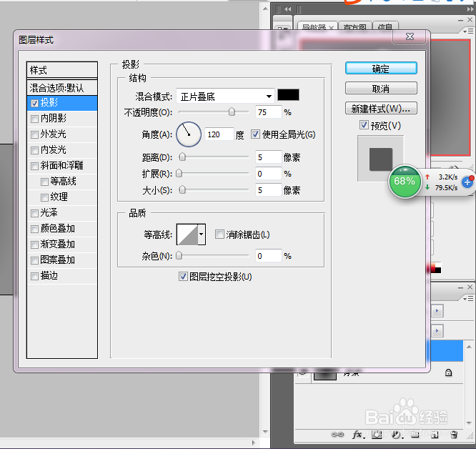Enable the 斜面和浮雕 bevel checkbox

pyautogui.click(x=34, y=166)
